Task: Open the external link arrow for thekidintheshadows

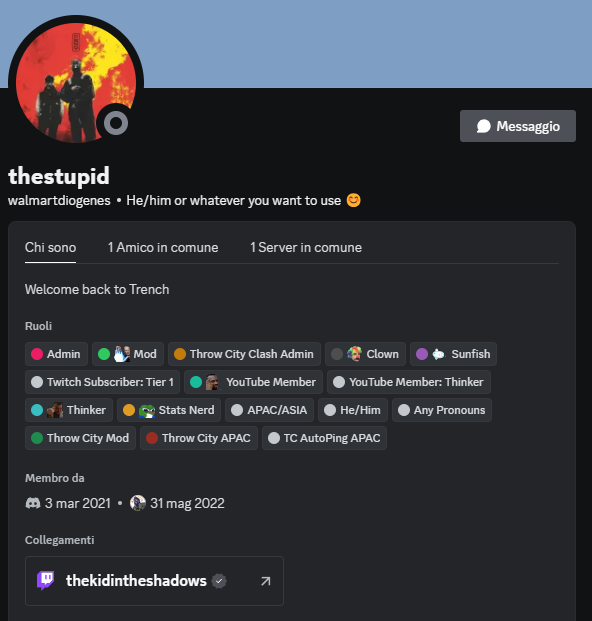Action: pyautogui.click(x=266, y=581)
